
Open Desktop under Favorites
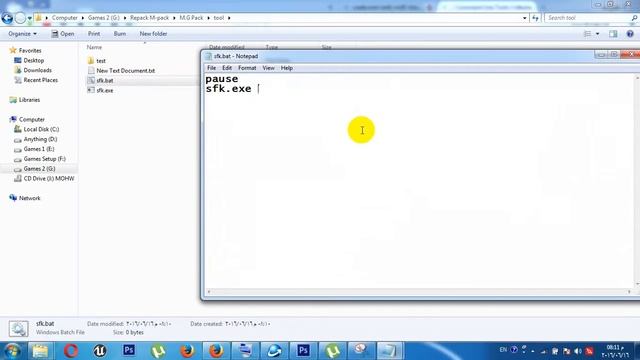pyautogui.click(x=33, y=60)
